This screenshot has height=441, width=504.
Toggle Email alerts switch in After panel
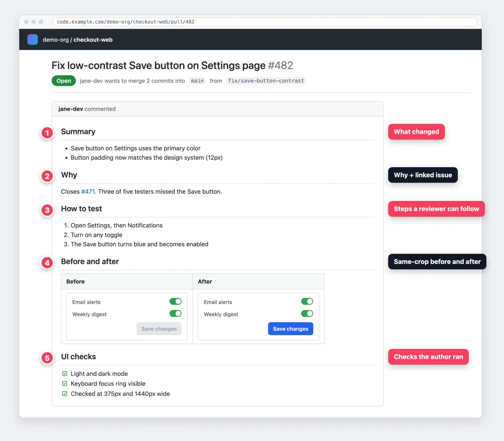point(307,301)
